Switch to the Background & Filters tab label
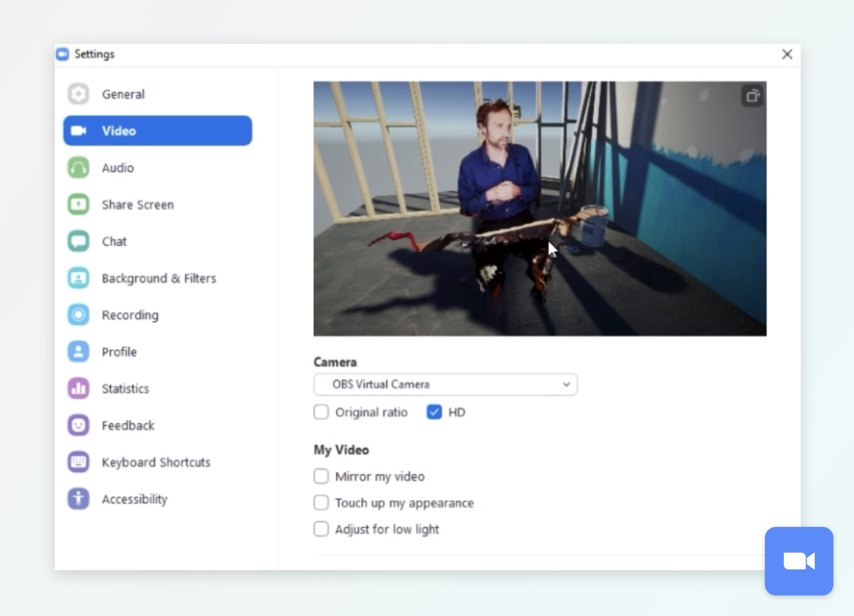Viewport: 854px width, 616px height. click(x=159, y=278)
